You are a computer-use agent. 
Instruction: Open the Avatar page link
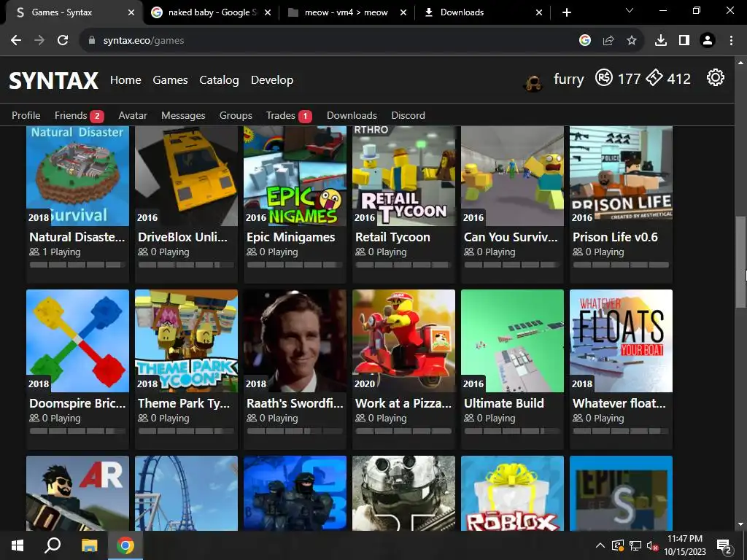coord(133,115)
